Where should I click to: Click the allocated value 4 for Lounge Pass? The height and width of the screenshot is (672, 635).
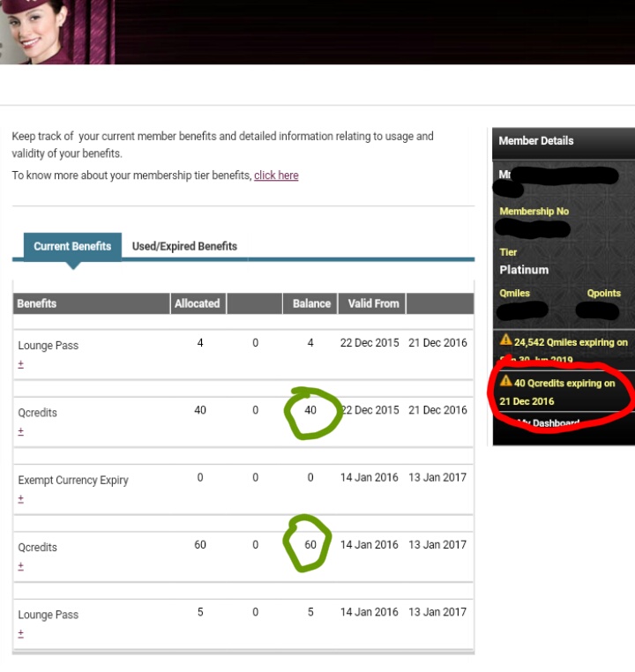200,343
